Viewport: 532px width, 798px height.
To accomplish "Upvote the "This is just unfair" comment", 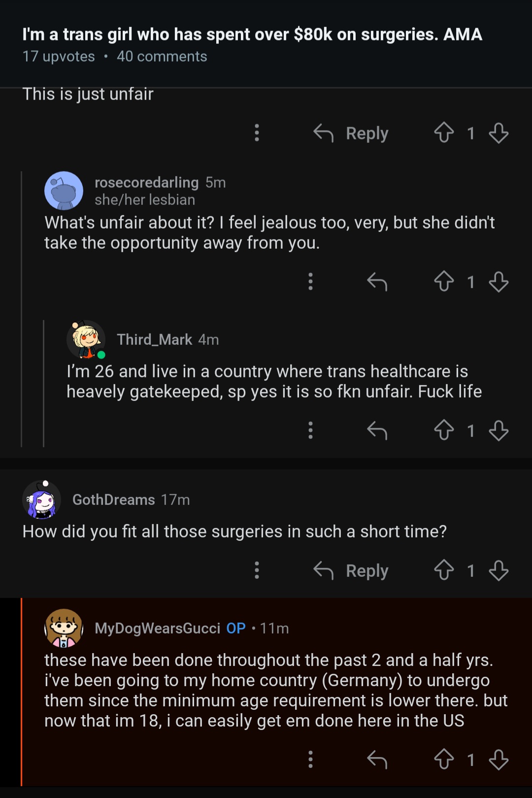I will coord(444,133).
